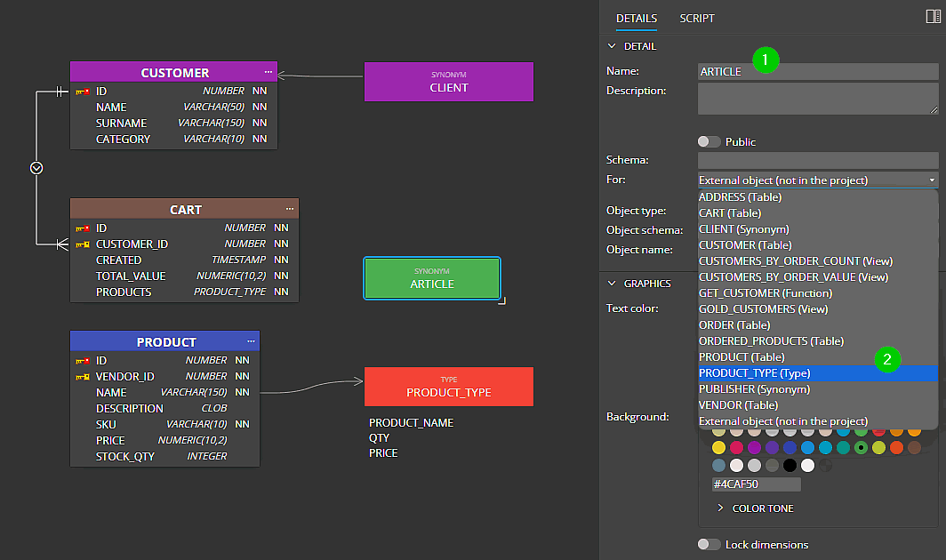Screen dimensions: 946x560
Task: Click the Name field containing ARTICLE
Action: [818, 71]
